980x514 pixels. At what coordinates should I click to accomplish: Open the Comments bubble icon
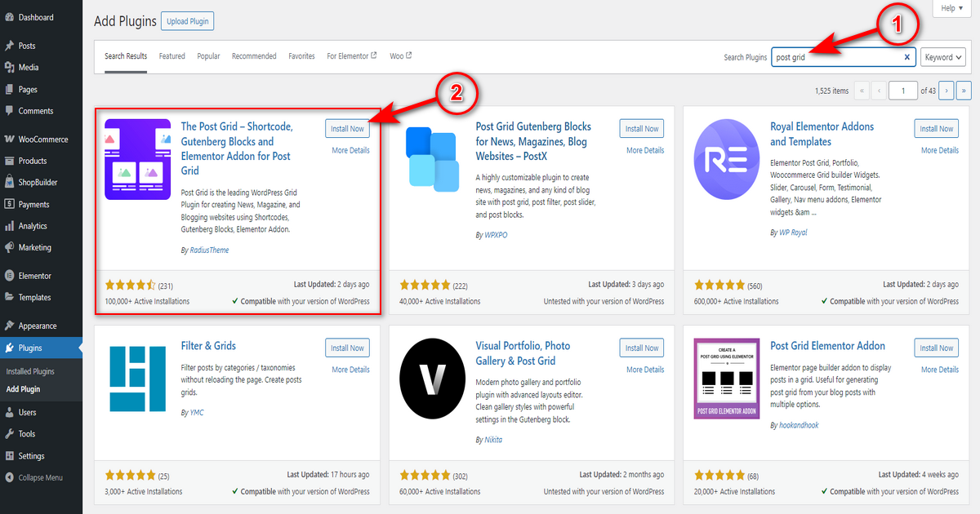(9, 111)
